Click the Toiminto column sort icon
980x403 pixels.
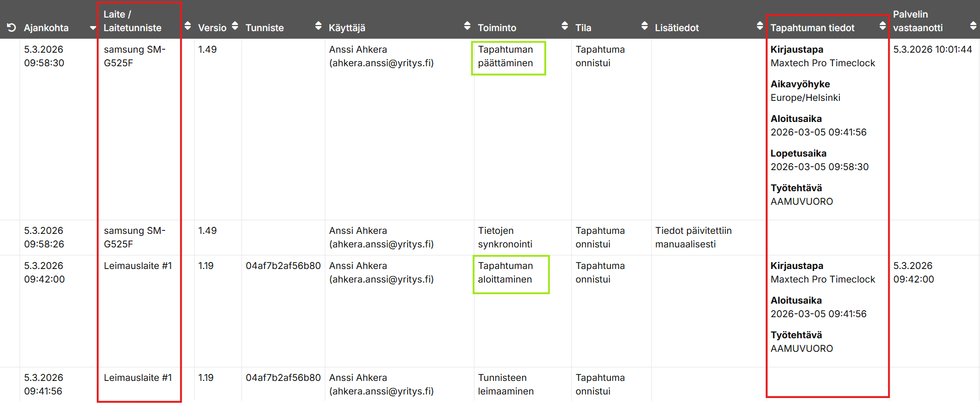point(565,26)
